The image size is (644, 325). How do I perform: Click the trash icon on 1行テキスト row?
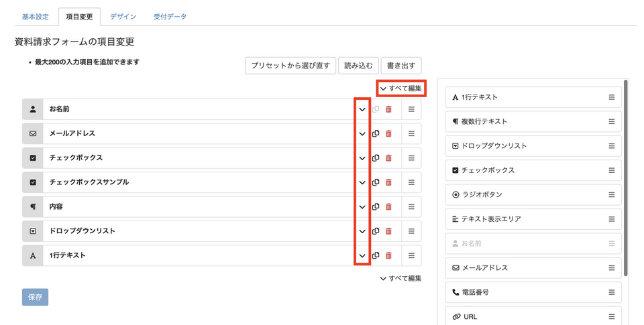coord(388,255)
